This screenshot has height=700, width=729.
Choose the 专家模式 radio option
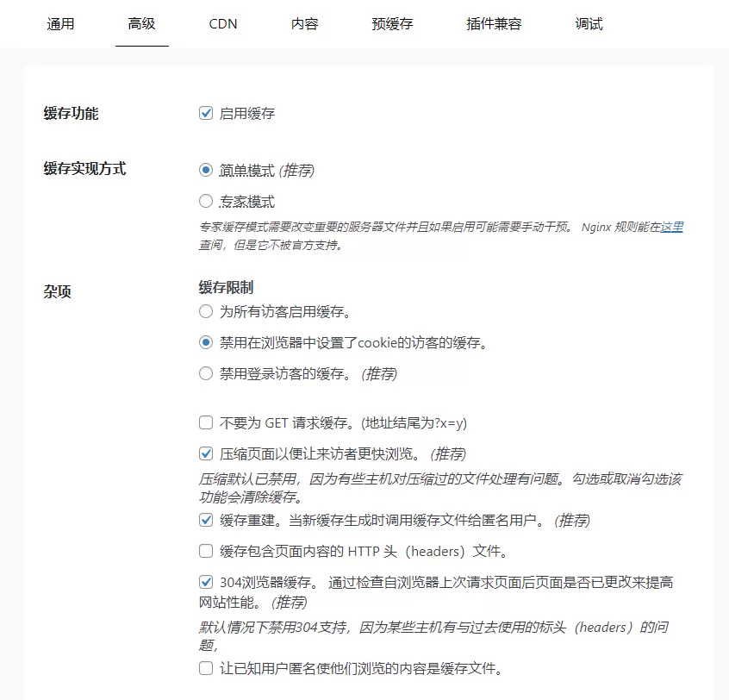(x=206, y=202)
